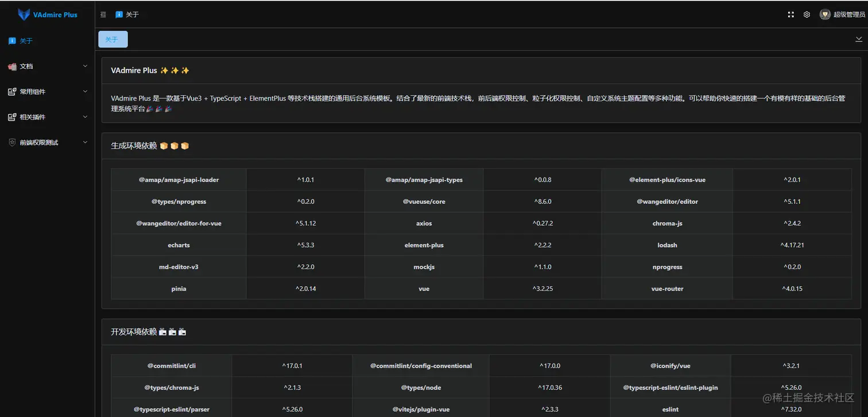Collapse the sidebar with the fold icon

103,14
